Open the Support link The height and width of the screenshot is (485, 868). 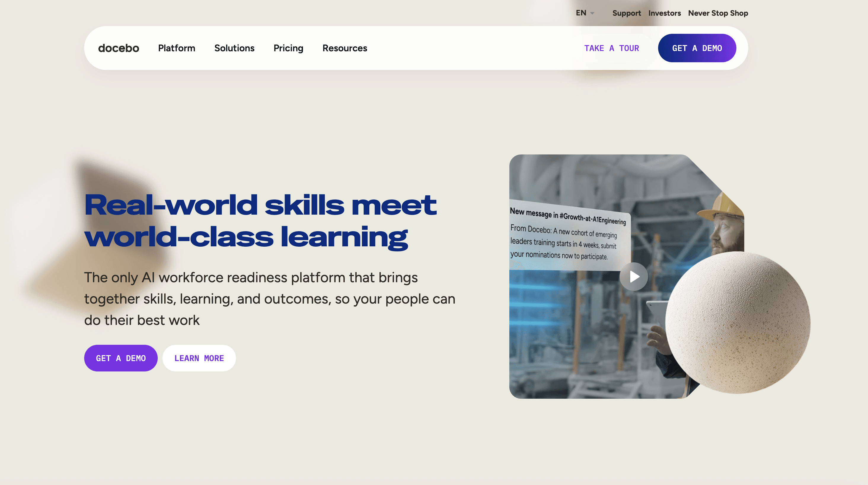tap(626, 13)
